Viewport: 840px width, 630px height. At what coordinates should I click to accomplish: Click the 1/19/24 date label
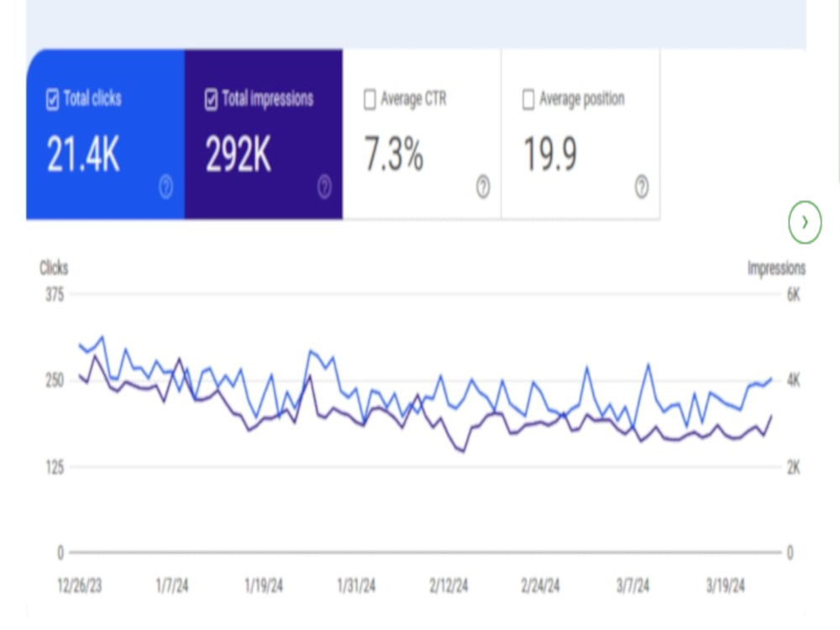264,585
